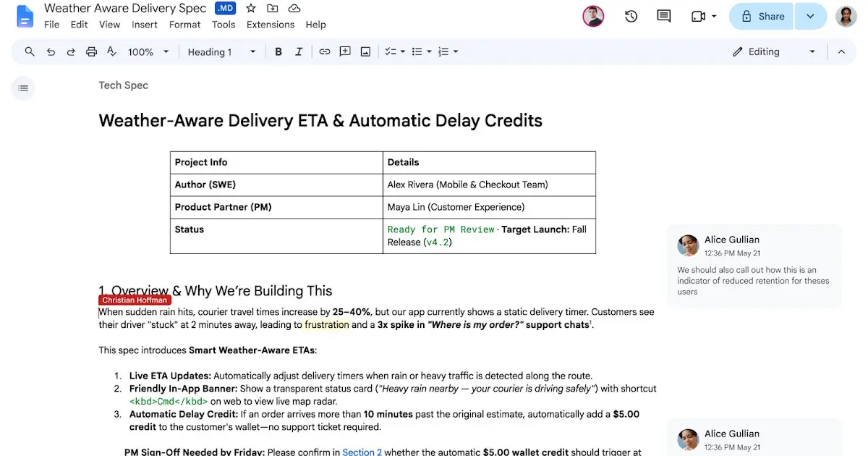Click the highlighted word 'frustration'
This screenshot has width=868, height=456.
pos(326,325)
